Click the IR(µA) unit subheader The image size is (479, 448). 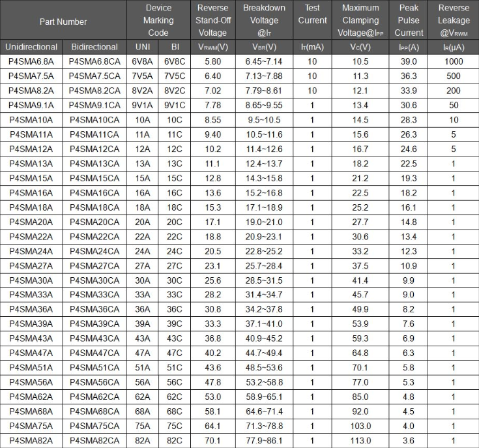pos(454,48)
